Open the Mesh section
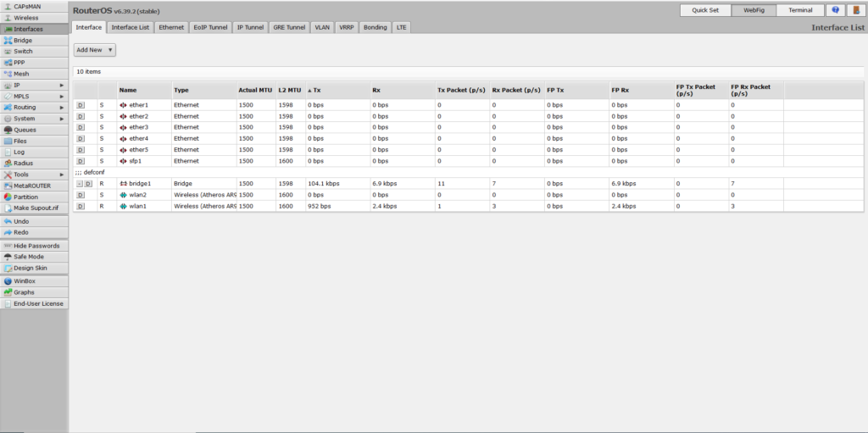This screenshot has width=868, height=433. click(34, 74)
